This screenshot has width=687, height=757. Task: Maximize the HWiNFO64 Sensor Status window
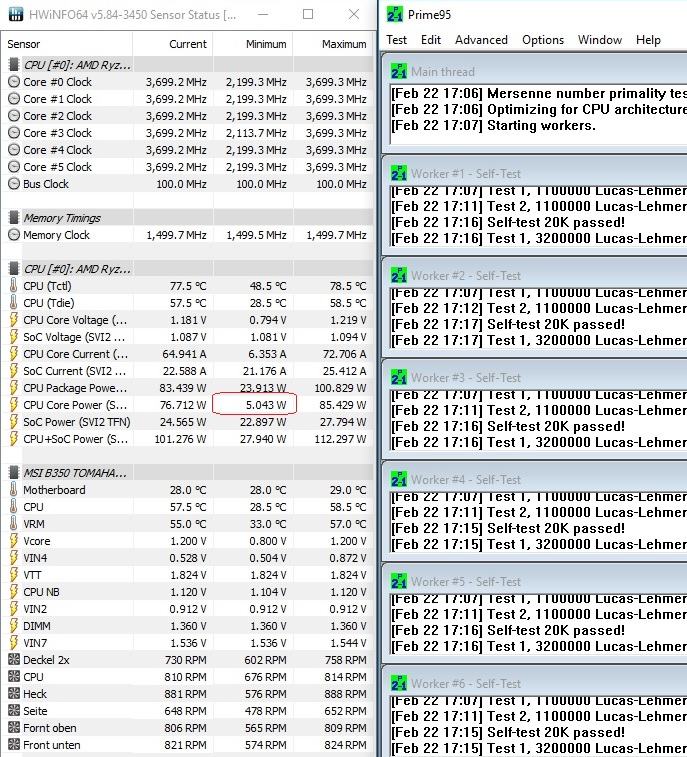(308, 14)
